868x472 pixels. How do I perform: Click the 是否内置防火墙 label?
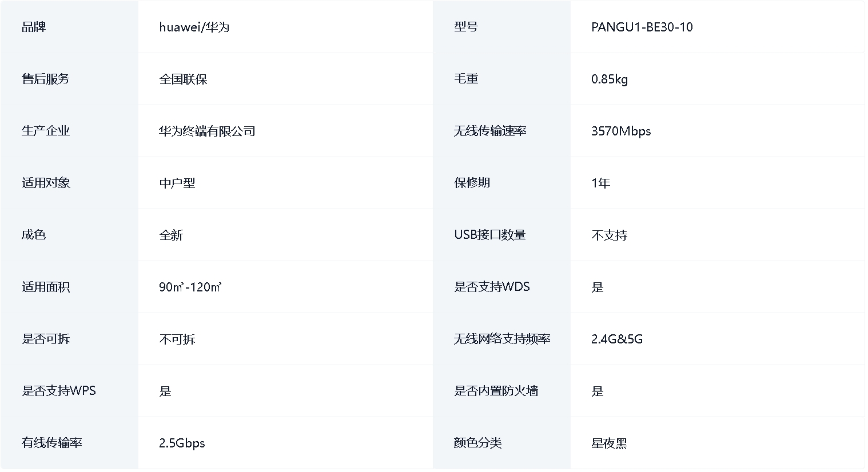point(496,391)
